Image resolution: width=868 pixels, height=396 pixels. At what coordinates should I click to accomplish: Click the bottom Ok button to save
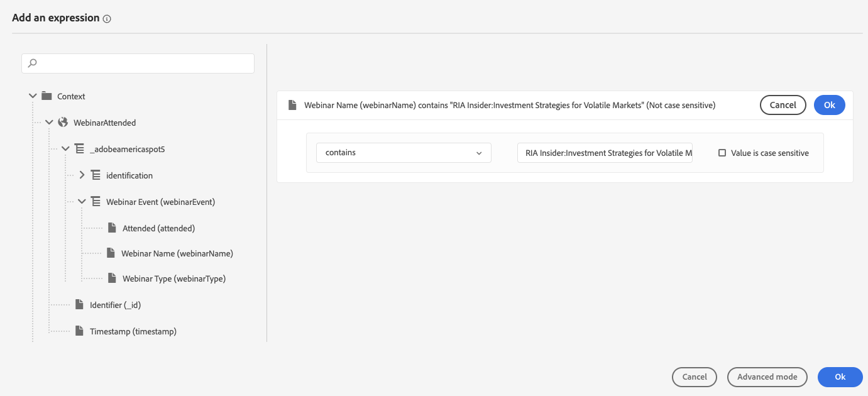click(840, 377)
